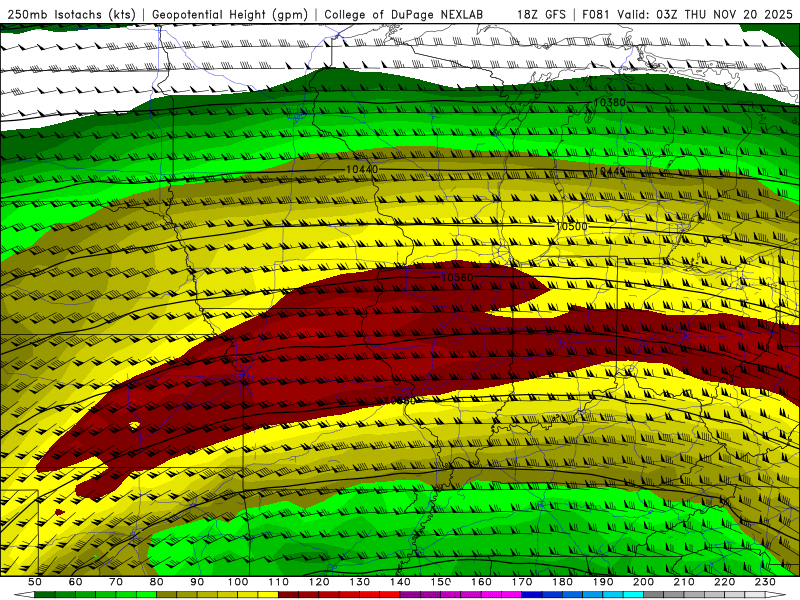This screenshot has height=600, width=800.
Task: Click the 10560 height contour label
Action: pos(457,278)
